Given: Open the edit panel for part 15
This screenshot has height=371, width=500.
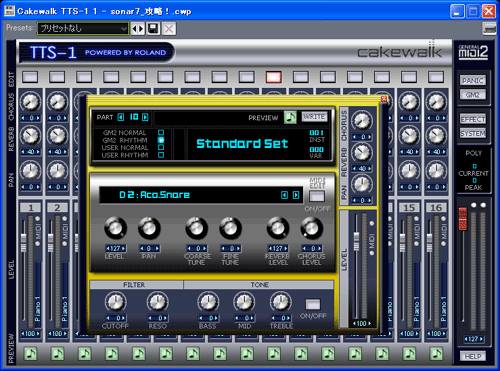Looking at the screenshot, I should (x=409, y=77).
